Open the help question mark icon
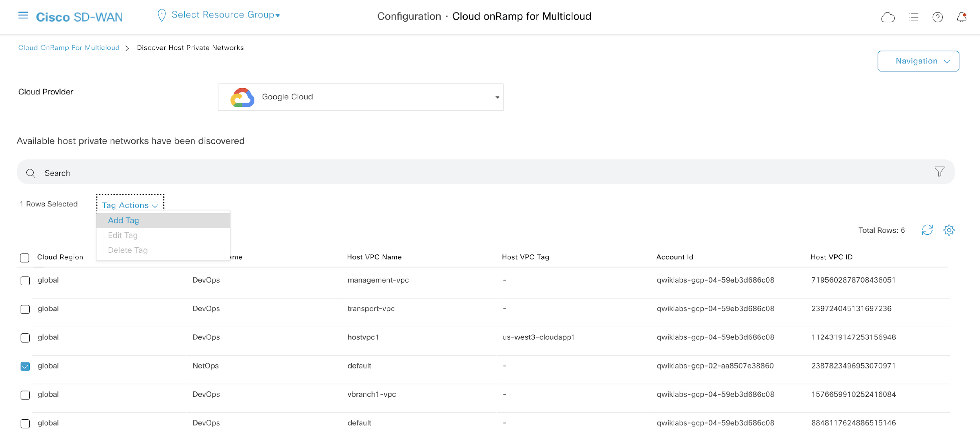Viewport: 980px width, 440px height. [938, 17]
